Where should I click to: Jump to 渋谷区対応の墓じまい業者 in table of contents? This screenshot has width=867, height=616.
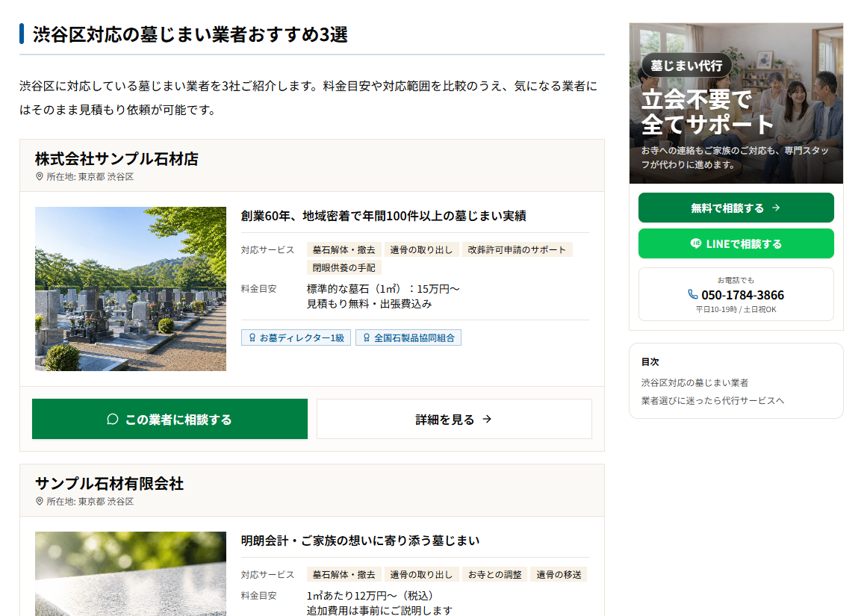coord(694,382)
